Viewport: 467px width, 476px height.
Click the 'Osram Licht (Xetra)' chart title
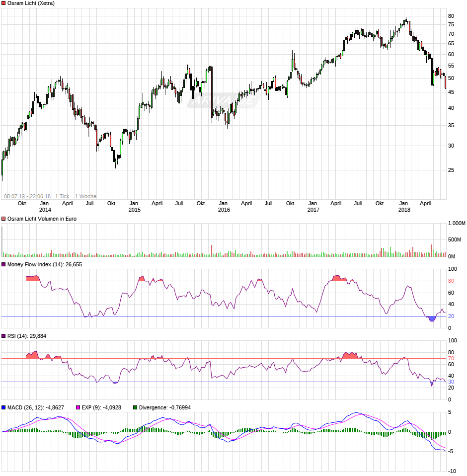tap(31, 3)
